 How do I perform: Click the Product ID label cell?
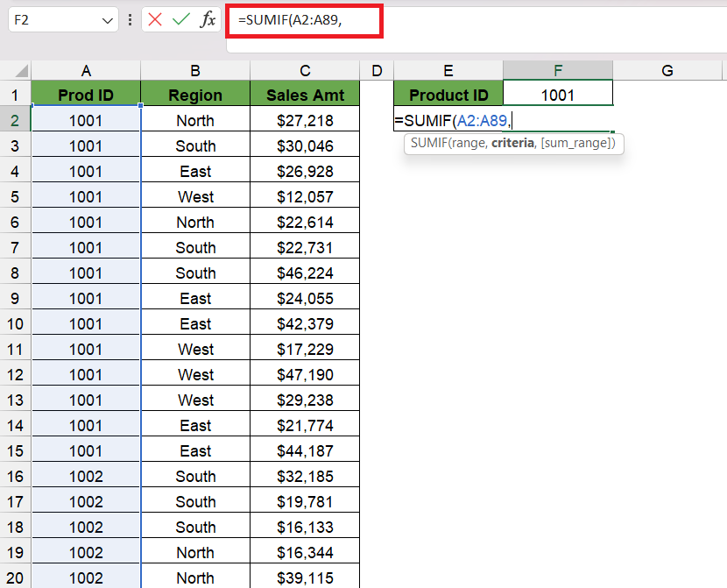point(448,95)
